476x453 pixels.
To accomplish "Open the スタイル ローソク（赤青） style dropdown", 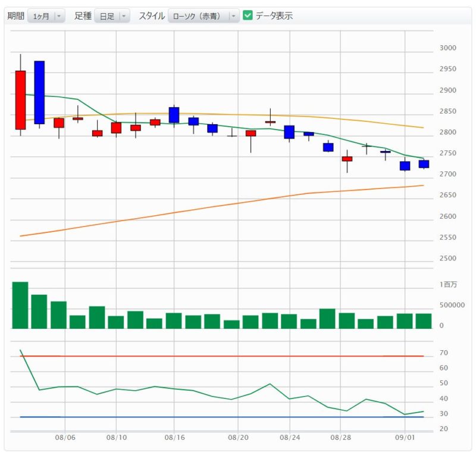I will coord(203,16).
